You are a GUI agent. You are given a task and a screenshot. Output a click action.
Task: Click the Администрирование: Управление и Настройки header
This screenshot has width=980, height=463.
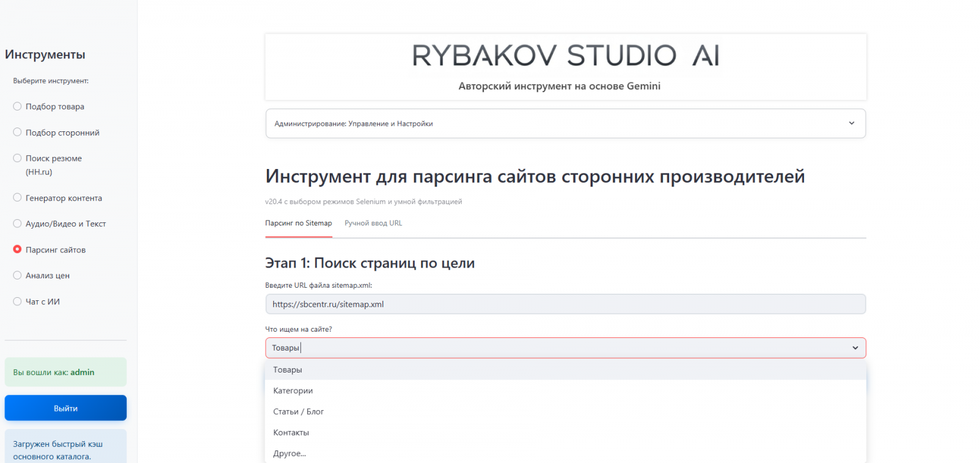pos(354,124)
